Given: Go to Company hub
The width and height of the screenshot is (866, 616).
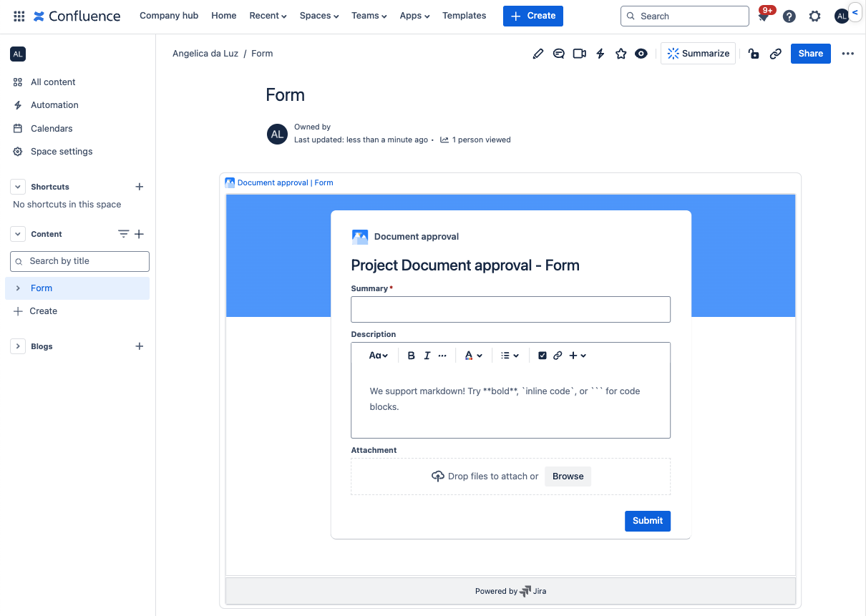Looking at the screenshot, I should click(169, 16).
